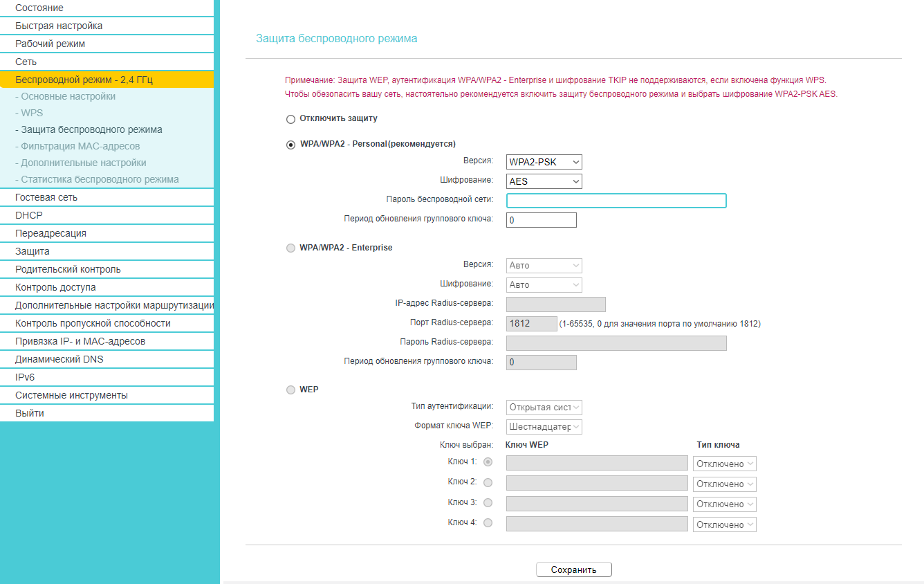Image resolution: width=924 pixels, height=584 pixels.
Task: Open 'Контроль пропускной способности' menu item
Action: 107,323
